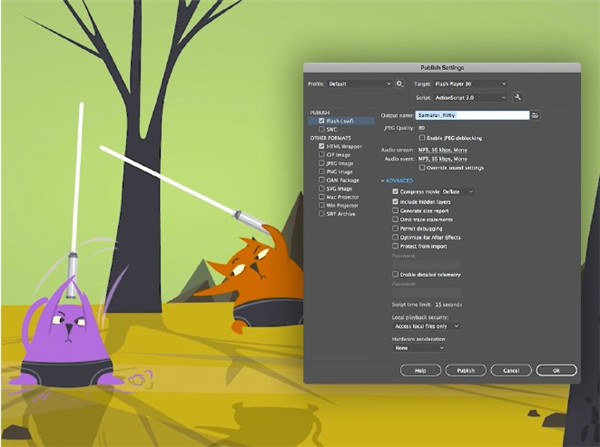This screenshot has height=447, width=600.
Task: Click the Publish Settings title bar
Action: pos(442,67)
